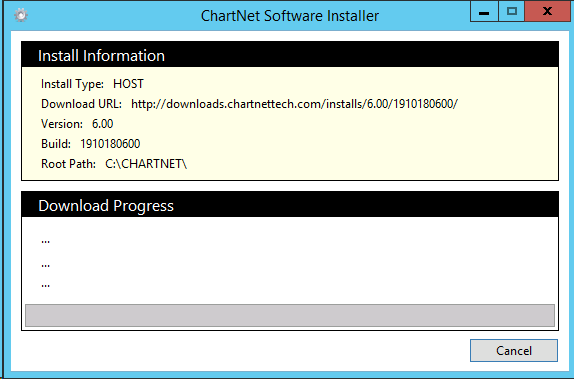Click the Install Type HOST value

tap(128, 84)
